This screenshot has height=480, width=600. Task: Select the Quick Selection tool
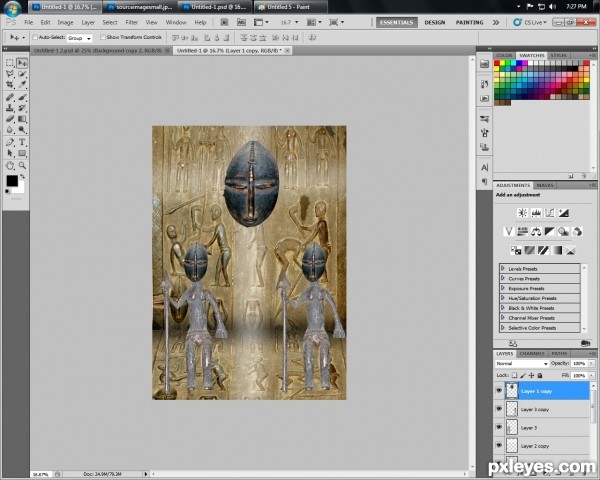coord(22,74)
